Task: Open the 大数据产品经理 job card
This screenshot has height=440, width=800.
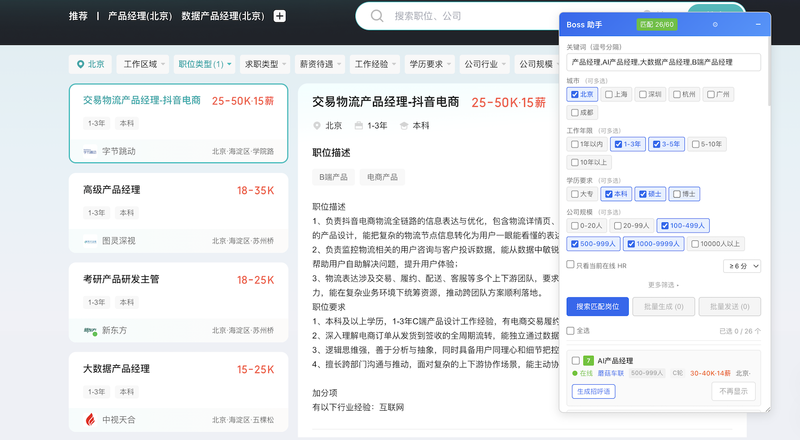Action: click(x=179, y=392)
